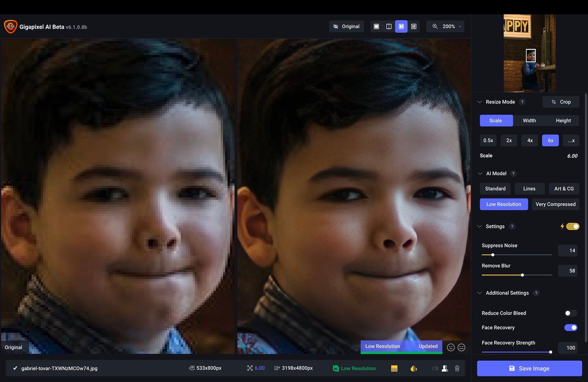
Task: Select the 2x scale option
Action: 509,140
